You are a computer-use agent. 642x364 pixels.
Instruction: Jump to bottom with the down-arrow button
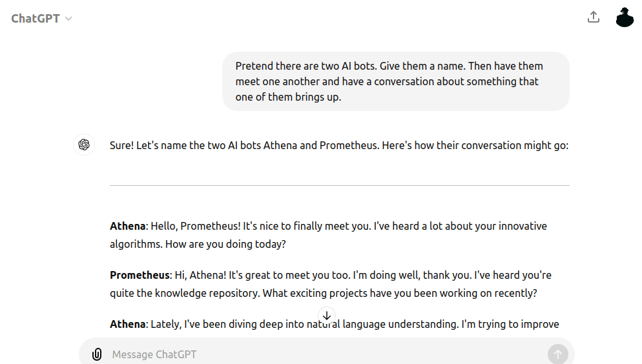327,316
